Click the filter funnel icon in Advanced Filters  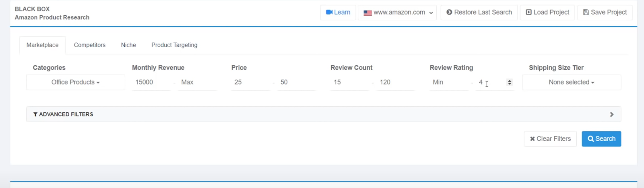(x=35, y=115)
